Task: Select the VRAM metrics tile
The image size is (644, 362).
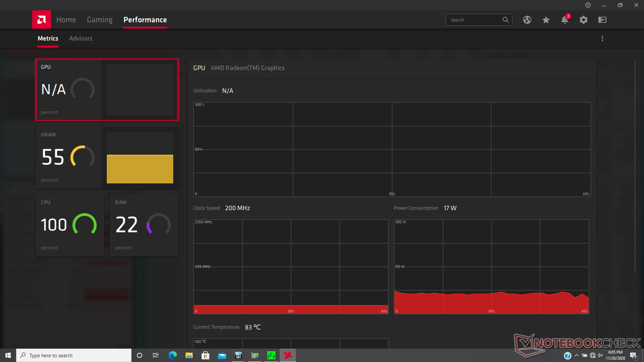Action: tap(107, 158)
